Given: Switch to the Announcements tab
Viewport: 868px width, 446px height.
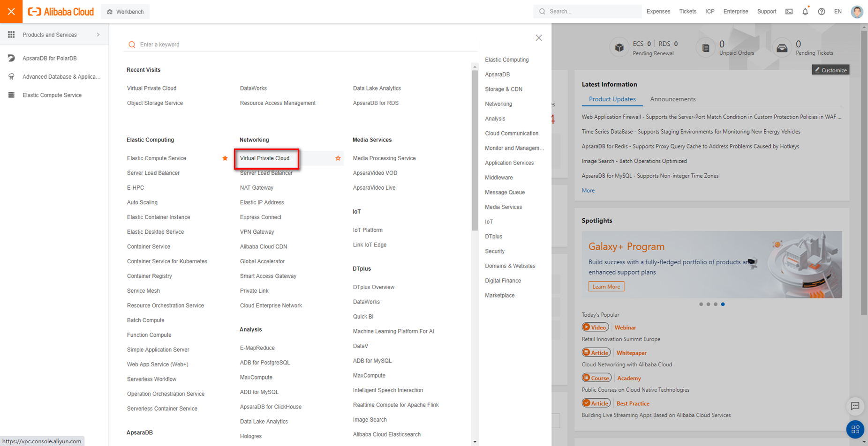Looking at the screenshot, I should click(672, 99).
